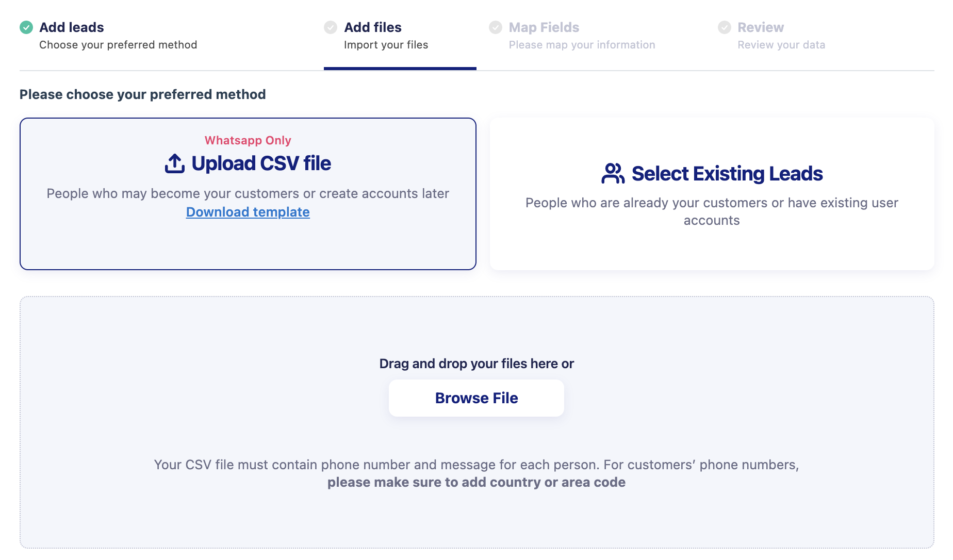953x560 pixels.
Task: Click the Whatsapp Only label
Action: 248,140
